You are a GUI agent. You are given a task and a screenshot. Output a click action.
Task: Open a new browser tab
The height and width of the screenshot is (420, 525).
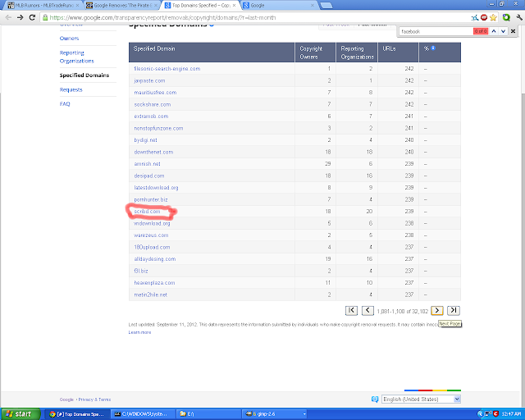pos(326,6)
